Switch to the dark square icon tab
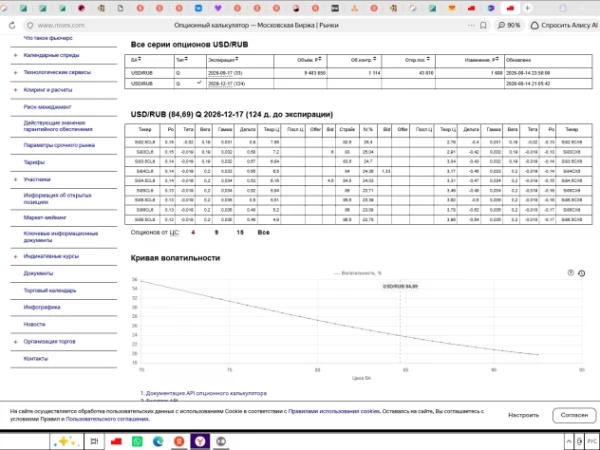Screen dimensions: 600x450 pos(335,8)
